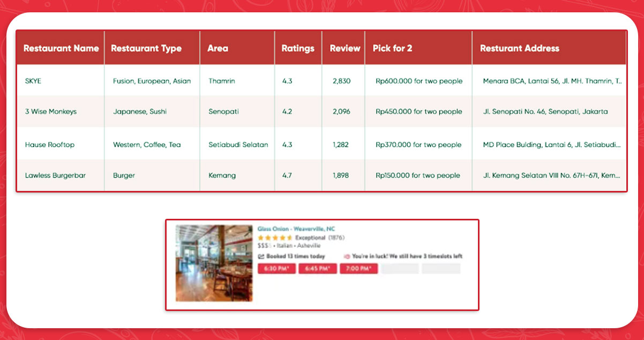The image size is (644, 340).
Task: Click the Pick for 2 column header
Action: click(393, 48)
